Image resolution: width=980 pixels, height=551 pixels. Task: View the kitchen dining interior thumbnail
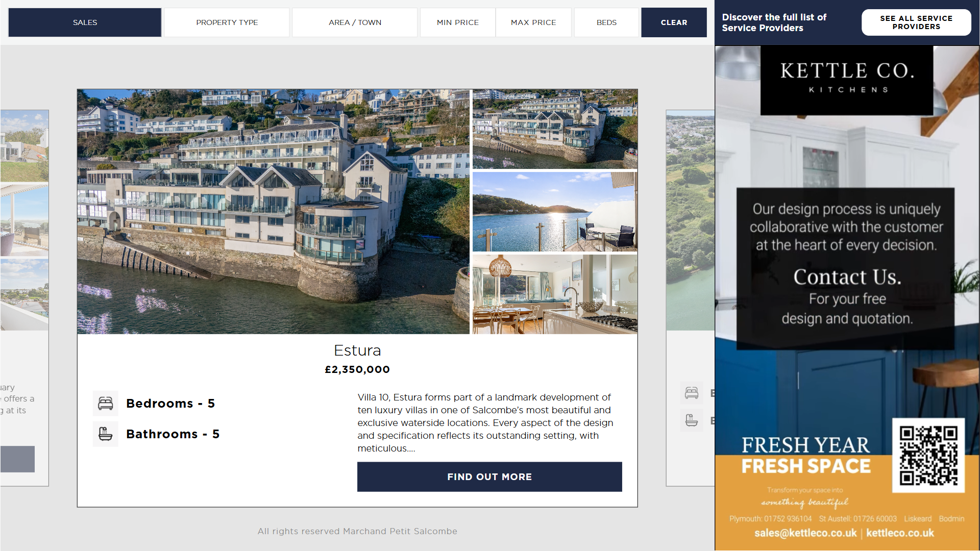point(555,294)
